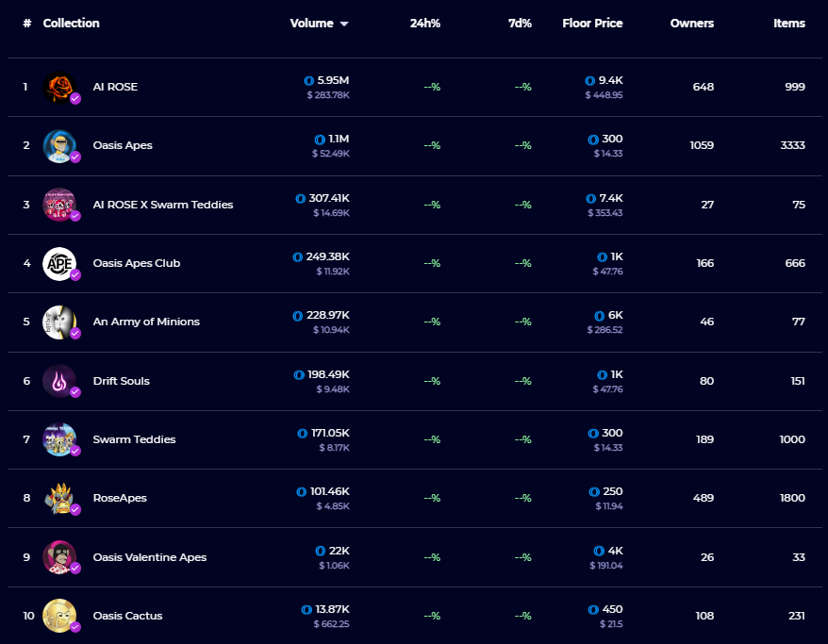
Task: Sort by the 24h% column header
Action: [x=424, y=23]
